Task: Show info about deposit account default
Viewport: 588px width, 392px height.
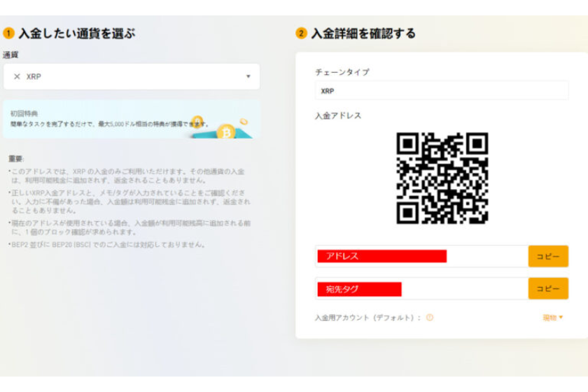Action: [x=430, y=317]
